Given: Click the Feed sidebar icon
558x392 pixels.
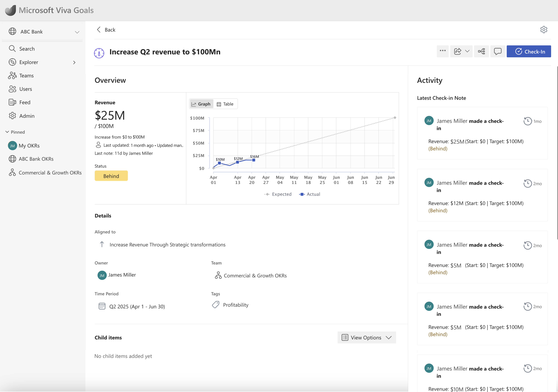Looking at the screenshot, I should coord(12,102).
